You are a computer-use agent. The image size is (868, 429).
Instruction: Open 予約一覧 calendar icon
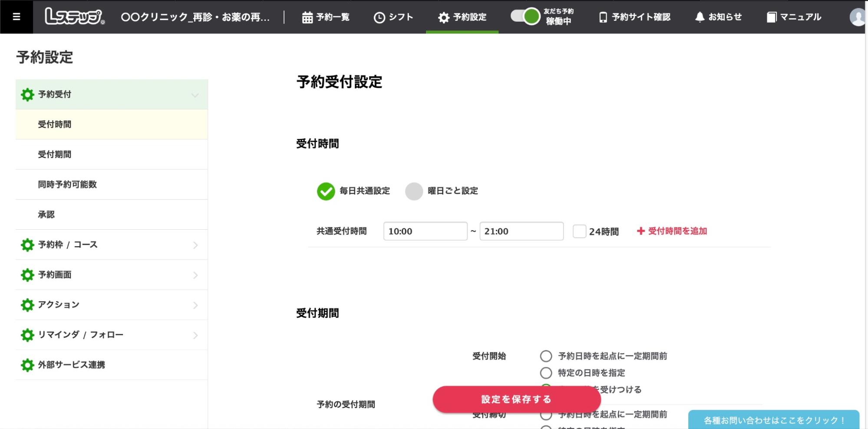point(307,17)
